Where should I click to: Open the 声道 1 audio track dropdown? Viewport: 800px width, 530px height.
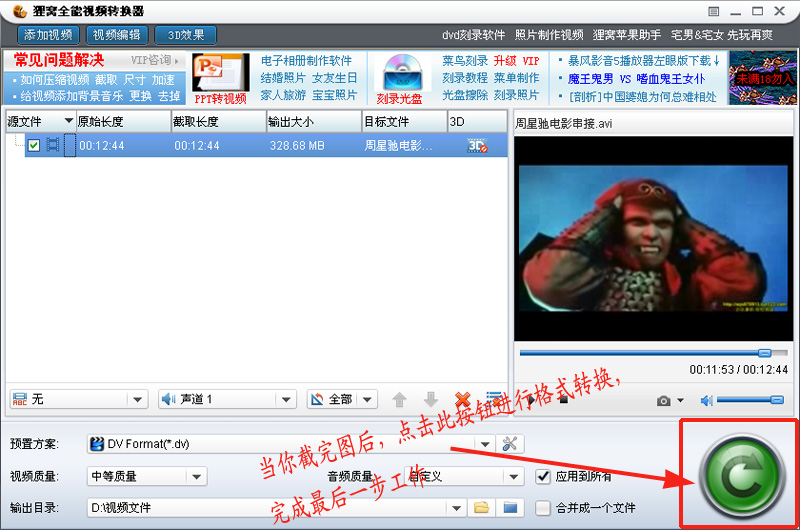[x=227, y=399]
